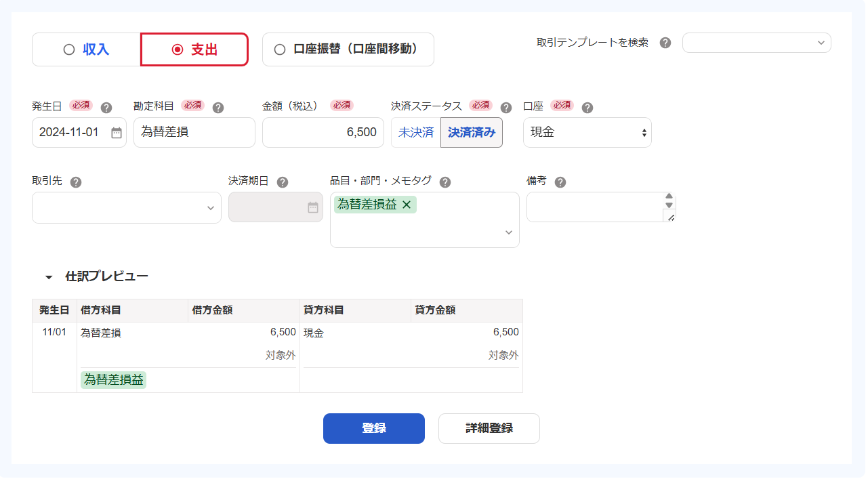Click help icon beside 備考 label
Image resolution: width=868 pixels, height=479 pixels.
(560, 182)
